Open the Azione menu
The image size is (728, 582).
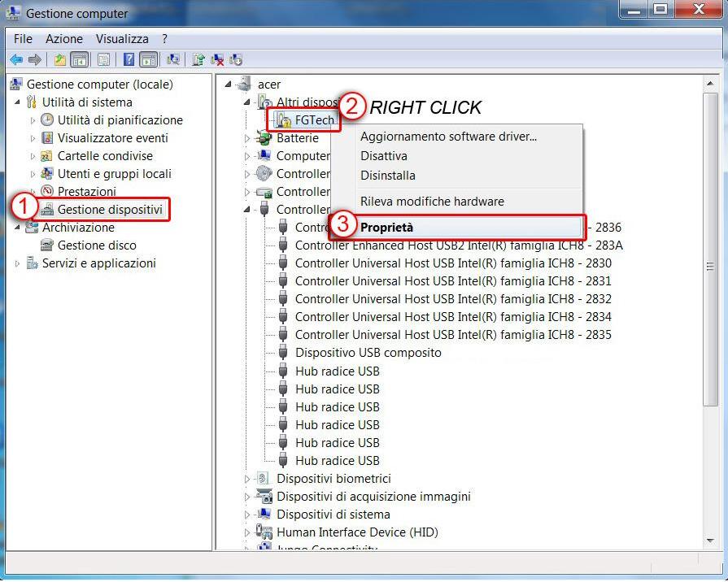[x=64, y=39]
